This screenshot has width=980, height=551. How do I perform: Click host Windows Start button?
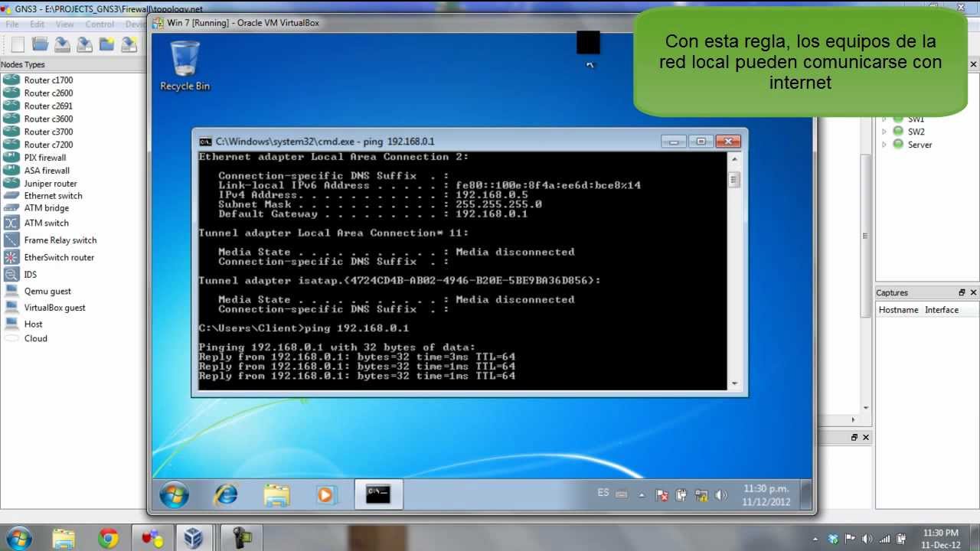(x=18, y=538)
